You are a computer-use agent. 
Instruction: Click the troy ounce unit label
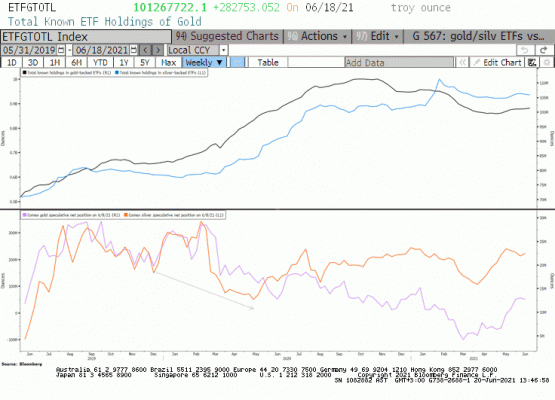[420, 7]
